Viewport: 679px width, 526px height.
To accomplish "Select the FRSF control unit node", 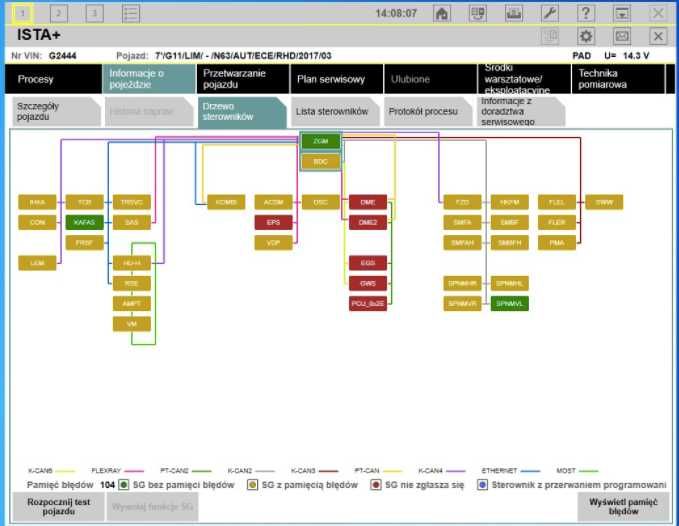I will tap(84, 242).
